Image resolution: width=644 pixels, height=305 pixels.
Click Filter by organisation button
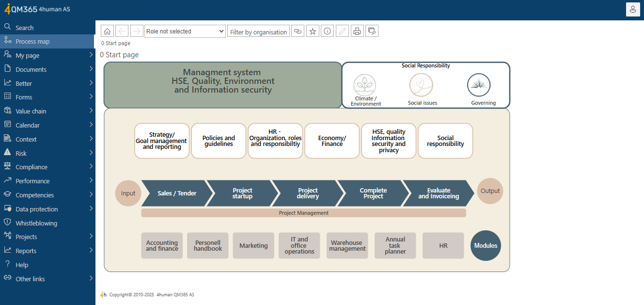(x=258, y=32)
